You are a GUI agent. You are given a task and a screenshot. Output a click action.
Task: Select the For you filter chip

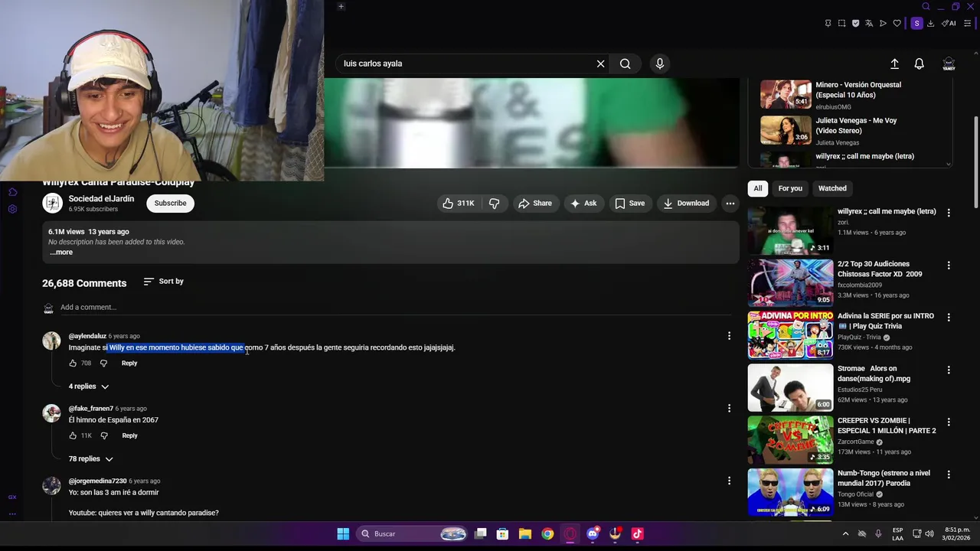790,188
